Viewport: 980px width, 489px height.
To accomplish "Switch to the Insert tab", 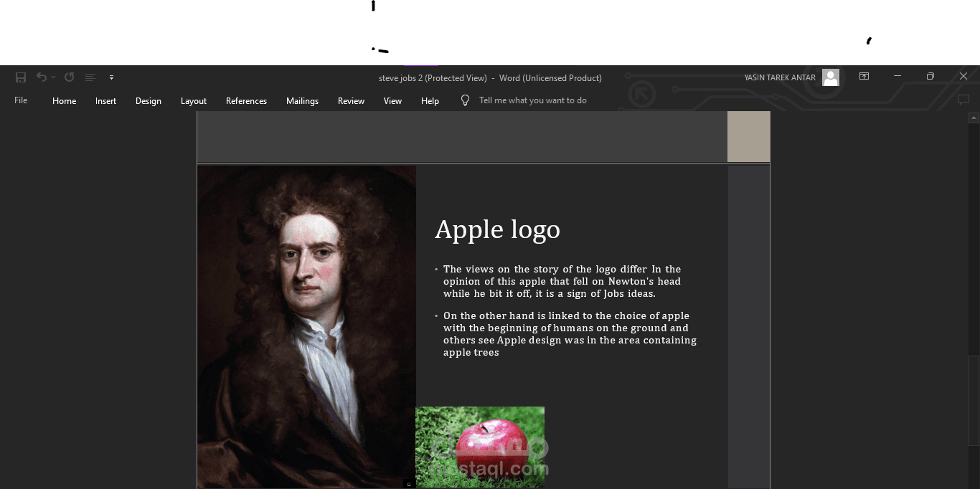I will (105, 101).
